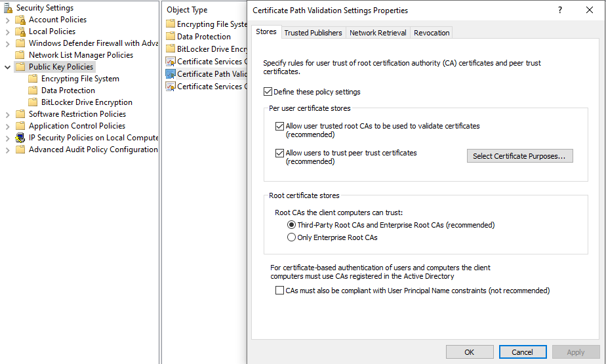Click the Software Restriction Policies folder icon
606x364 pixels.
tap(20, 114)
